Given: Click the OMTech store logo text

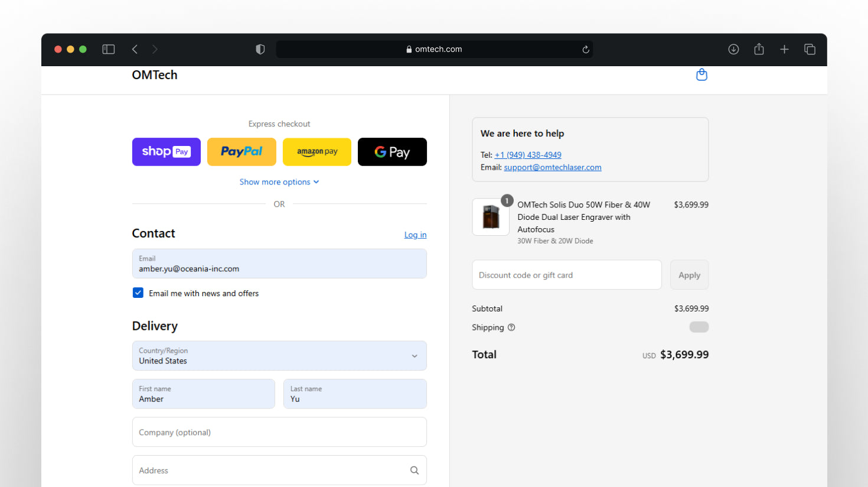Looking at the screenshot, I should click(x=155, y=75).
